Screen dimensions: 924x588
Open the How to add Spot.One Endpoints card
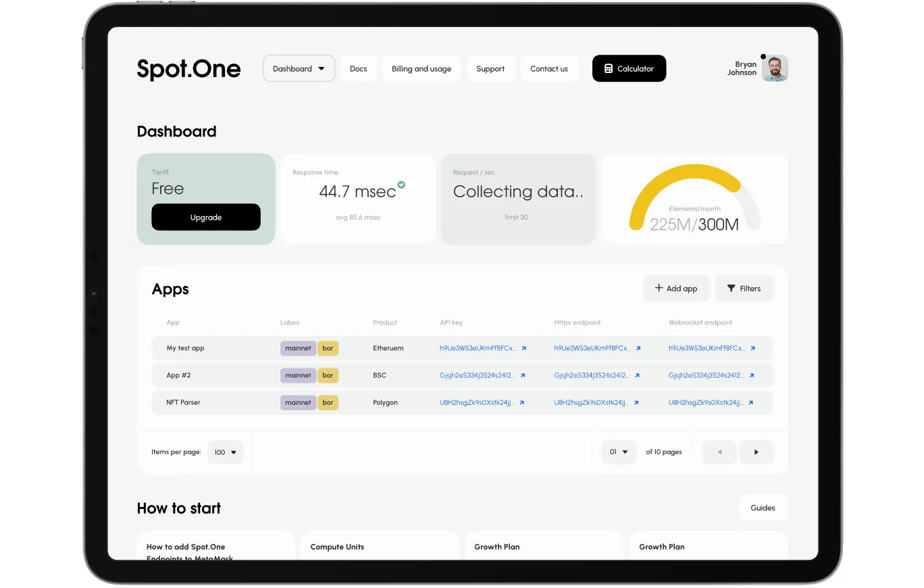[x=216, y=546]
